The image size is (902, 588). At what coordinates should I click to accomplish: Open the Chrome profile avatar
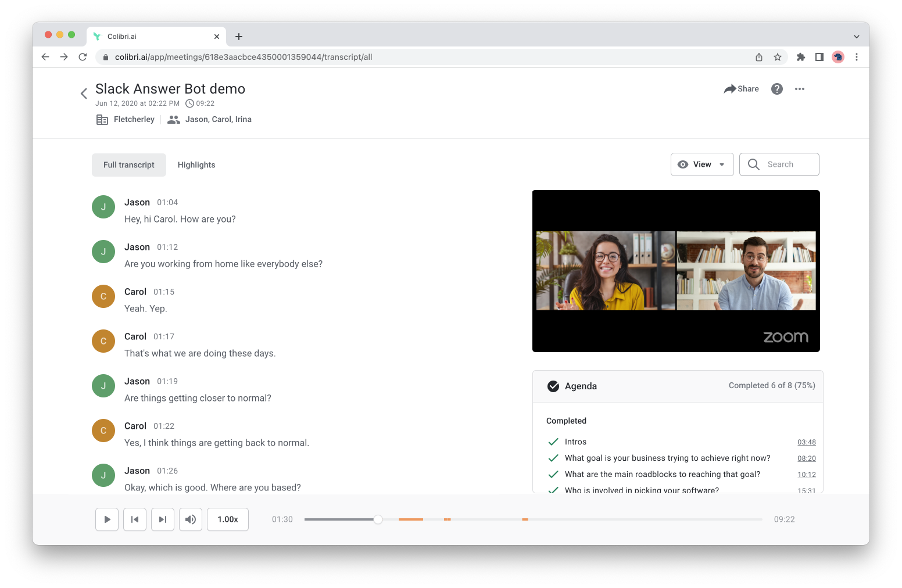click(838, 57)
